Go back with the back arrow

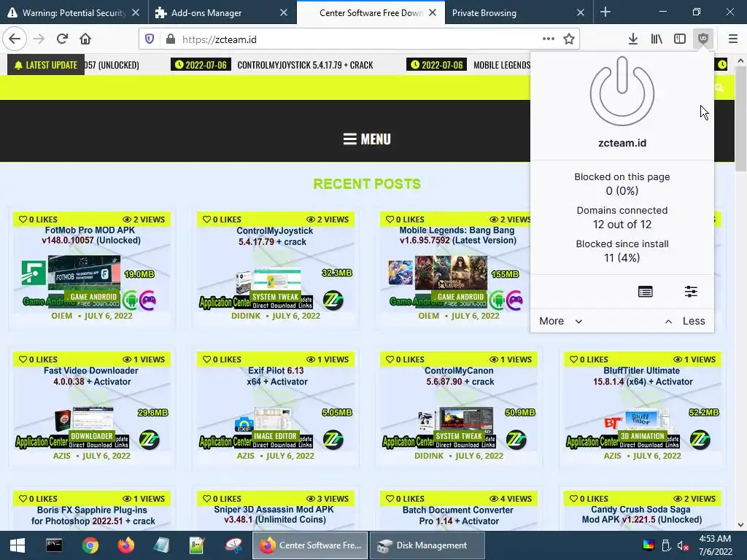pos(15,39)
